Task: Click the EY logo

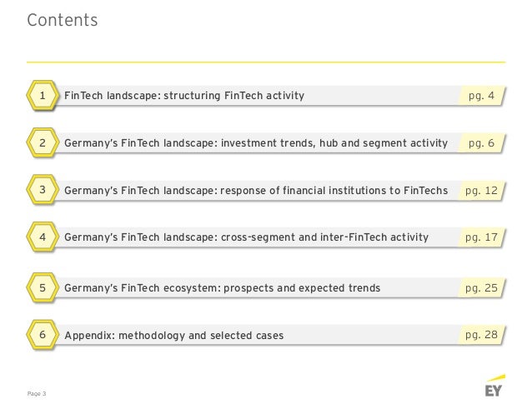Action: (494, 386)
